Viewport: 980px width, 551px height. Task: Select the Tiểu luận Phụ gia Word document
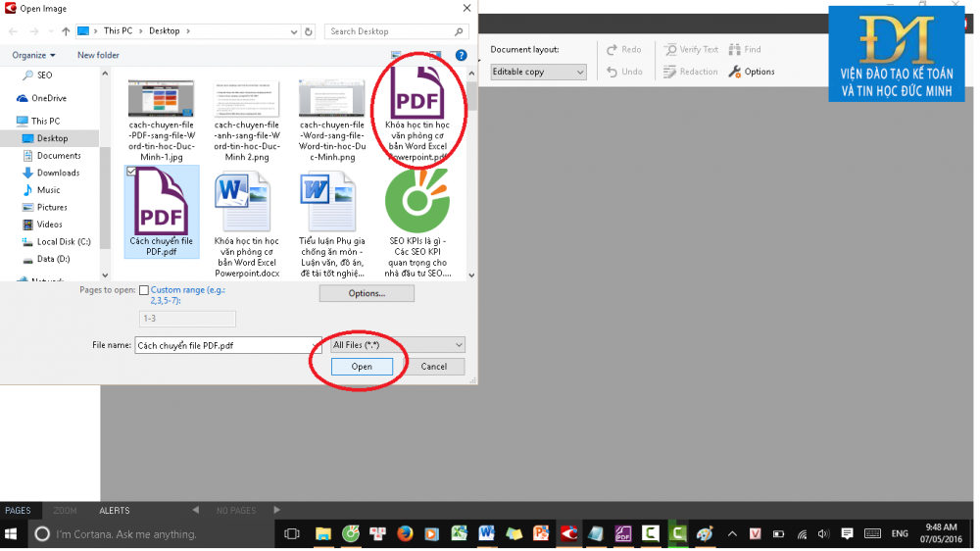click(332, 225)
